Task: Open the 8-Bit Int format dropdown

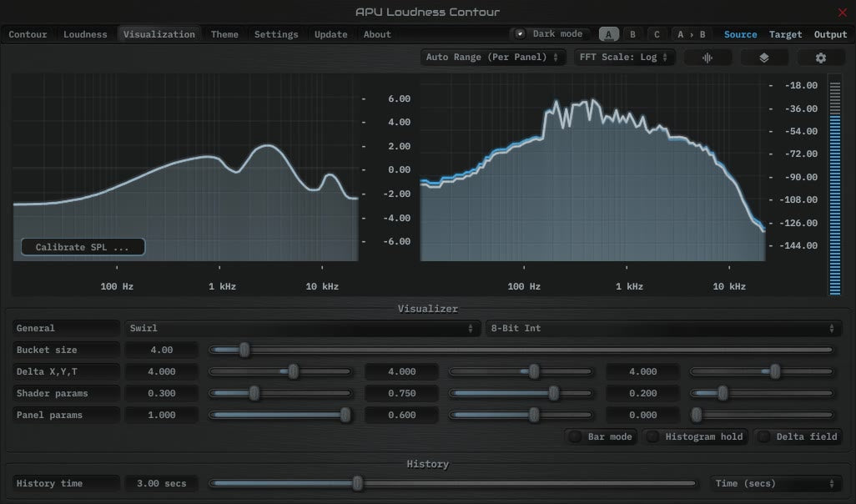Action: [x=662, y=328]
